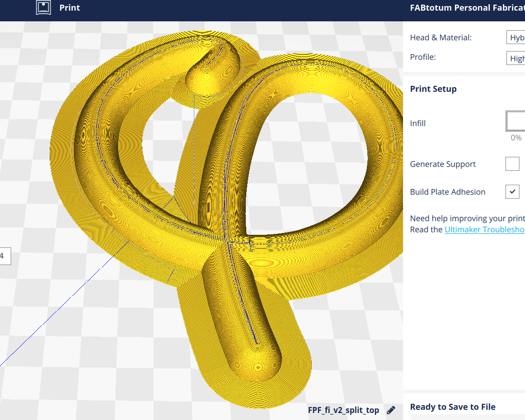Click the Build Plate Adhesion label
The image size is (525, 420).
point(448,192)
